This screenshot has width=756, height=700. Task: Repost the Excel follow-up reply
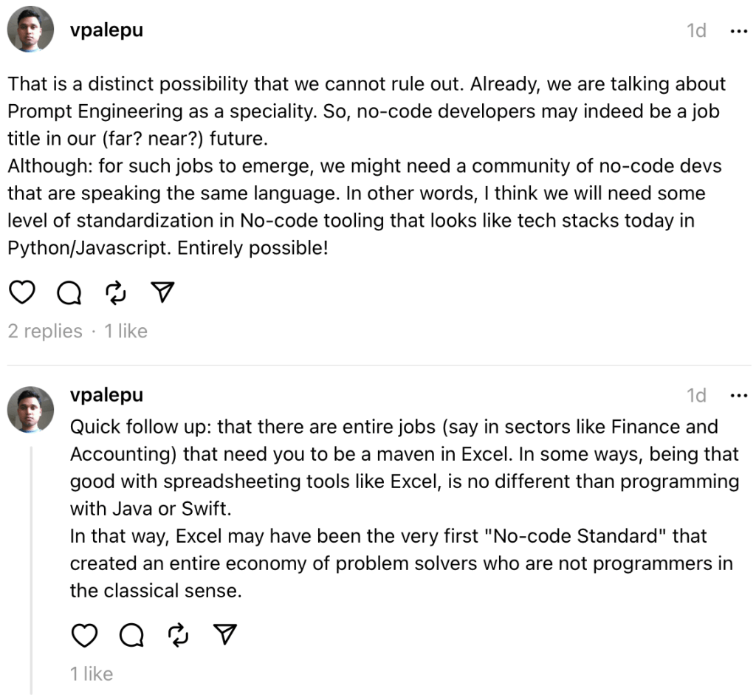pyautogui.click(x=179, y=635)
